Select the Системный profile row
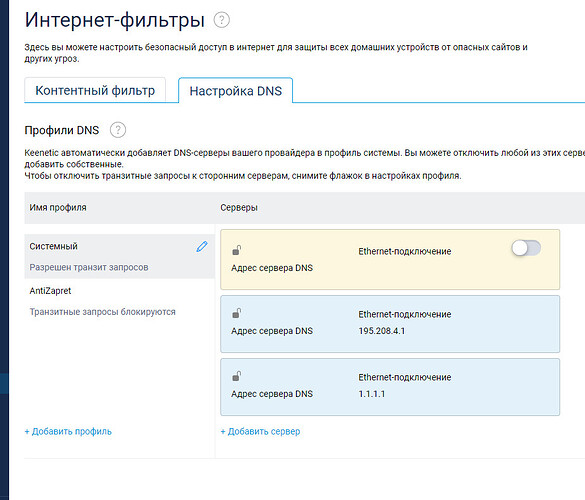This screenshot has height=500, width=585. (x=119, y=256)
